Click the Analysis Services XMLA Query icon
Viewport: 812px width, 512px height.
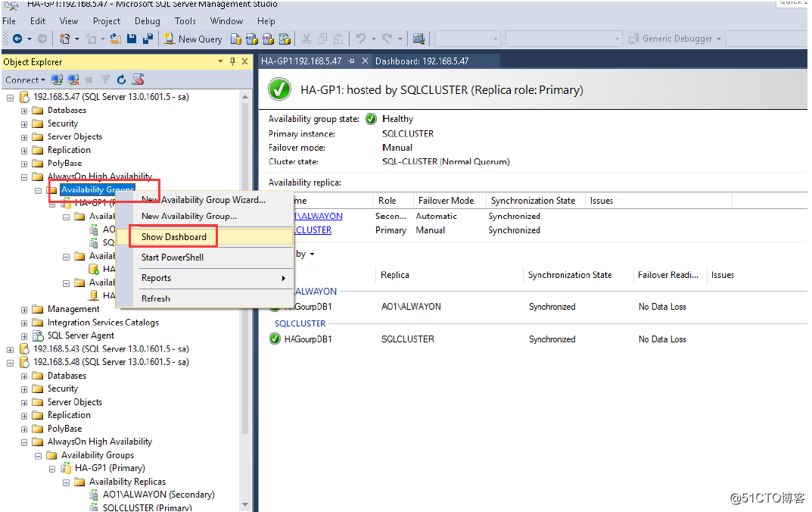point(285,39)
